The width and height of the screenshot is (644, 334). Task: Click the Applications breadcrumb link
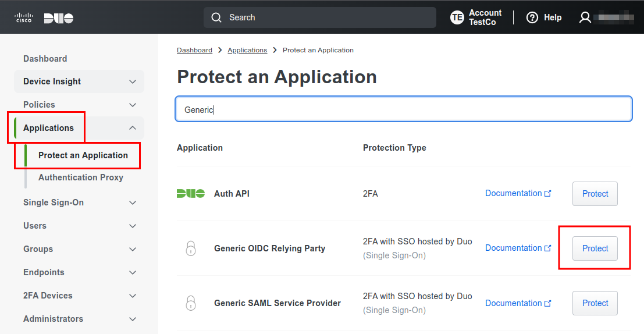(247, 50)
